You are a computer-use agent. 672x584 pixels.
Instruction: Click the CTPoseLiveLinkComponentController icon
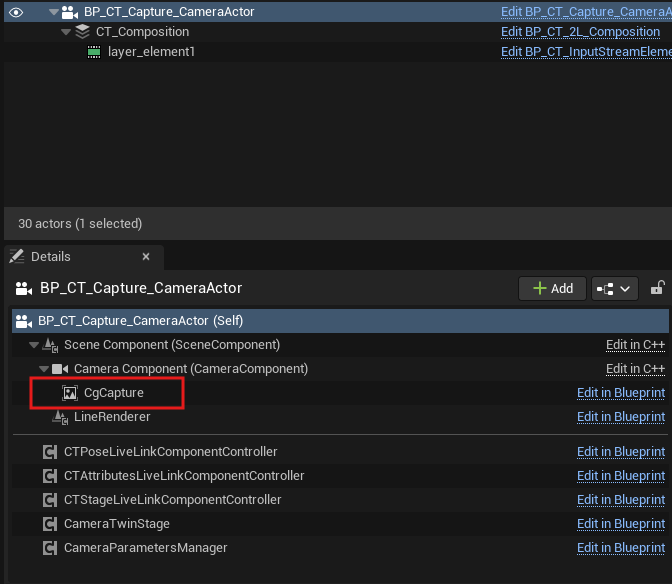tap(50, 452)
